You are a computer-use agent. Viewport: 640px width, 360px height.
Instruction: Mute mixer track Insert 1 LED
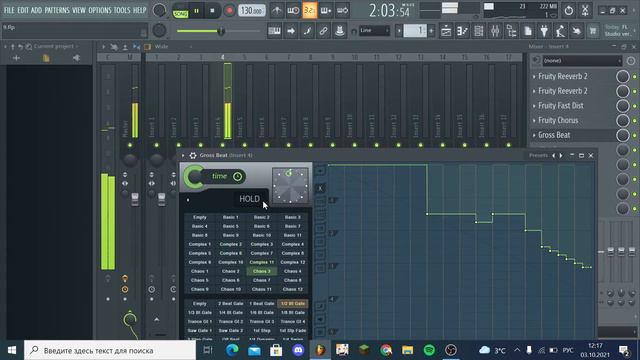pyautogui.click(x=156, y=145)
